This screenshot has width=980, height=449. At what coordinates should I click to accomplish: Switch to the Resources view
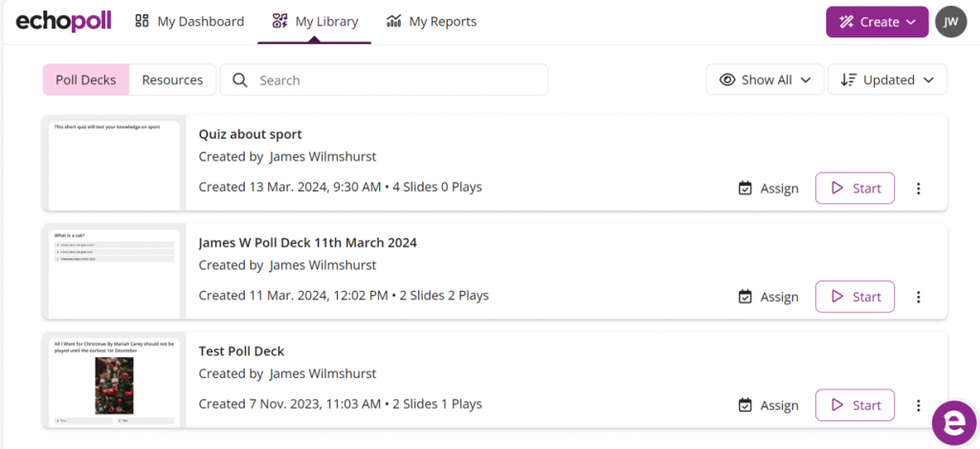point(172,80)
